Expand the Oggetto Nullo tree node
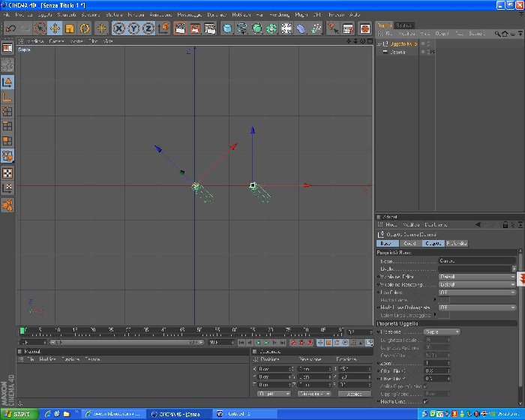Viewport: 525px width, 420px height. pos(379,44)
